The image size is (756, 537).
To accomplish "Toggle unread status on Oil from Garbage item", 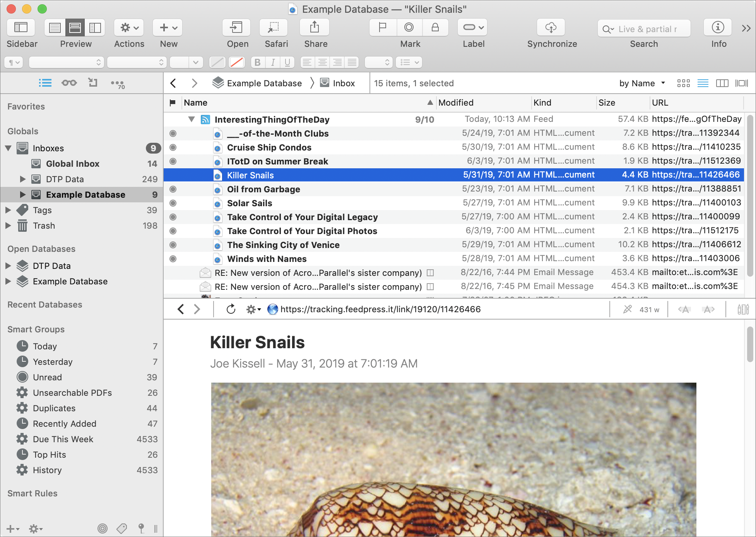I will 173,189.
